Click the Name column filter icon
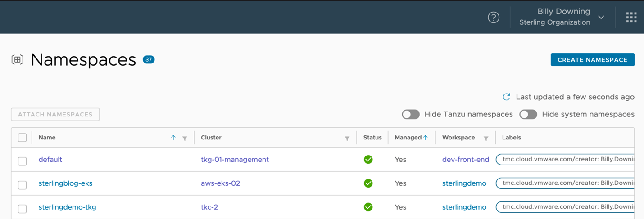The width and height of the screenshot is (644, 219). (x=185, y=139)
